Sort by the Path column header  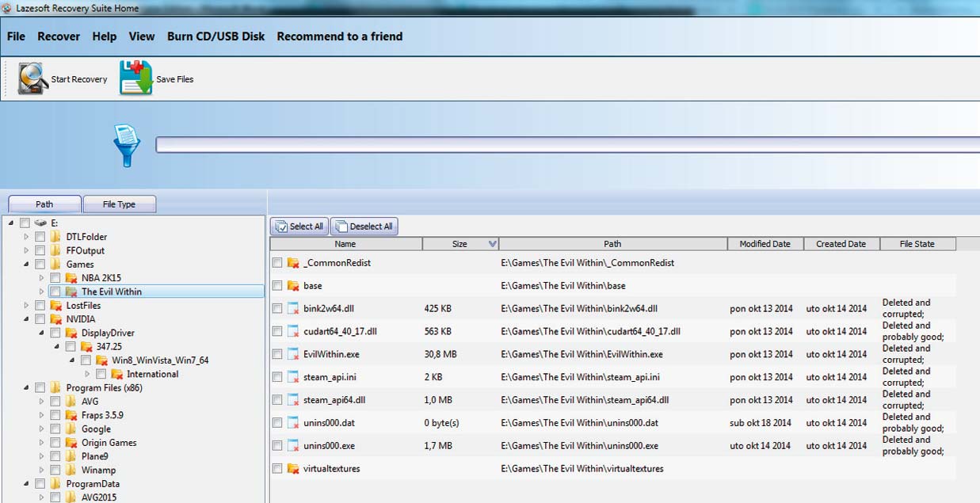point(613,244)
